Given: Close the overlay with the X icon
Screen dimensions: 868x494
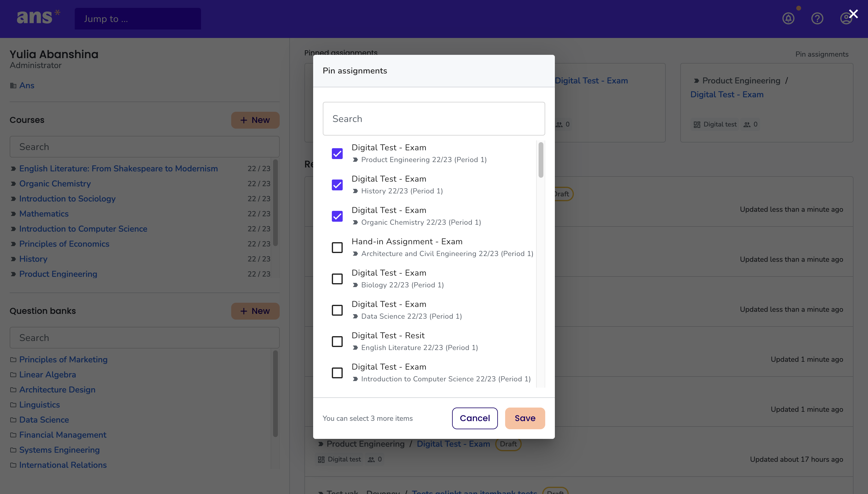Looking at the screenshot, I should 853,14.
